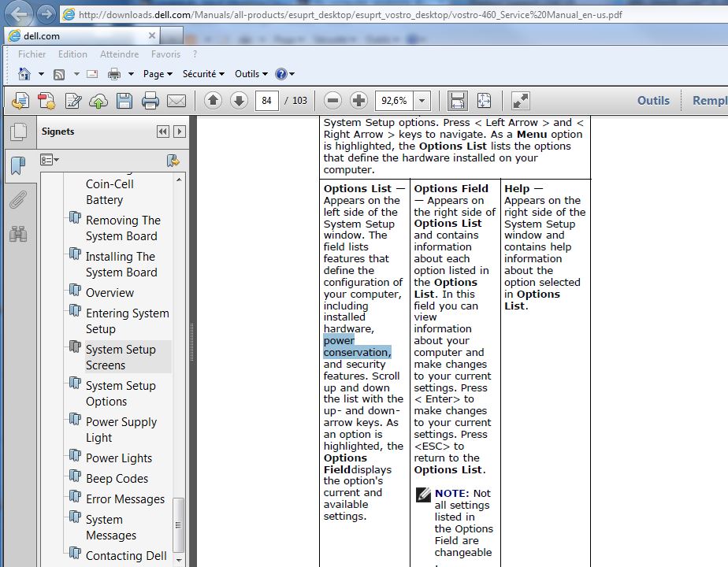The image size is (728, 567).
Task: Save the PDF with the floppy disk icon
Action: (124, 101)
